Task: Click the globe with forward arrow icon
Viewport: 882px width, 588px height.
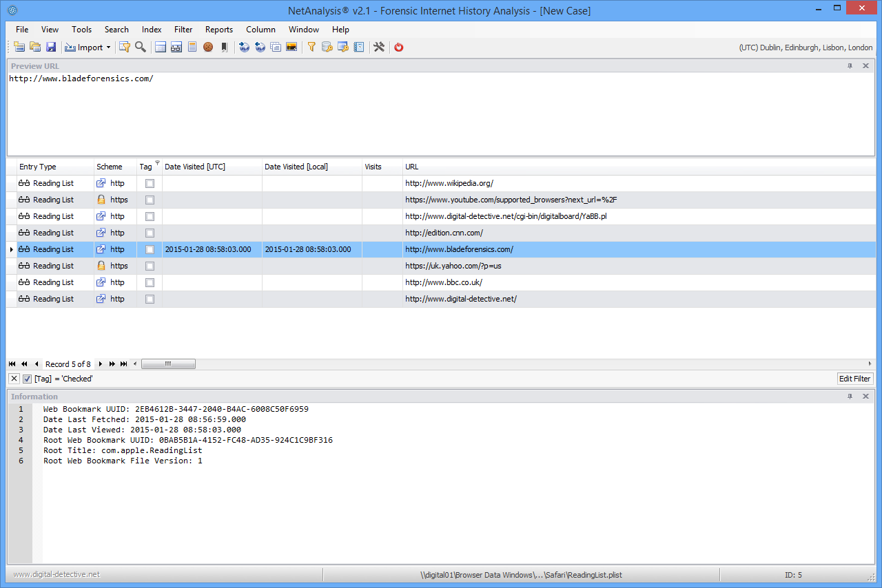Action: 244,47
